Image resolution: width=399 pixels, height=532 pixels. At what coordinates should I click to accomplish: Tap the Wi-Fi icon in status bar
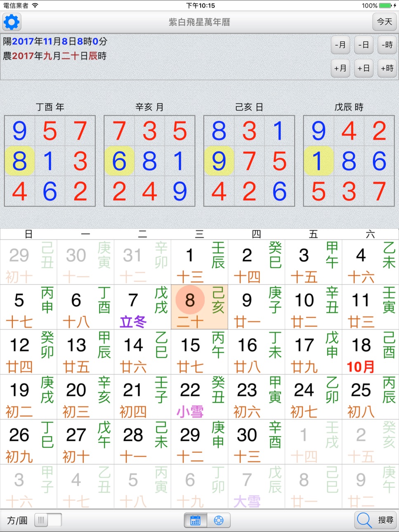pyautogui.click(x=35, y=5)
